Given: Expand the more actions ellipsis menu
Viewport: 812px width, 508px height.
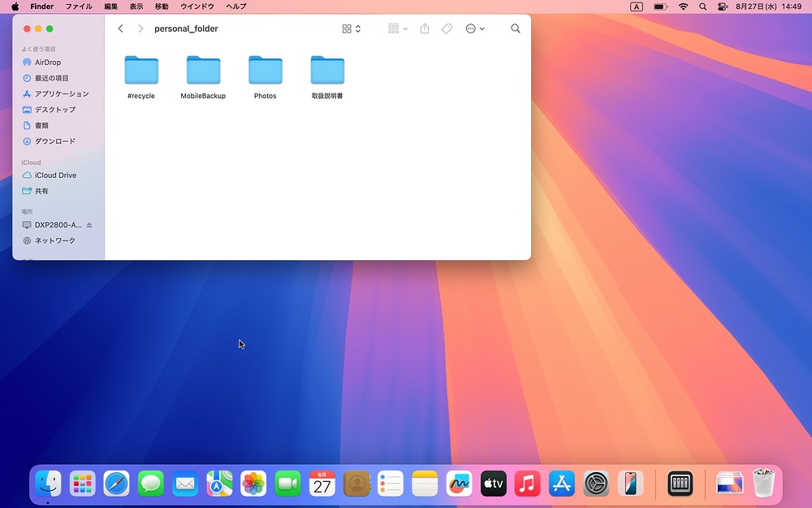Looking at the screenshot, I should click(x=475, y=28).
